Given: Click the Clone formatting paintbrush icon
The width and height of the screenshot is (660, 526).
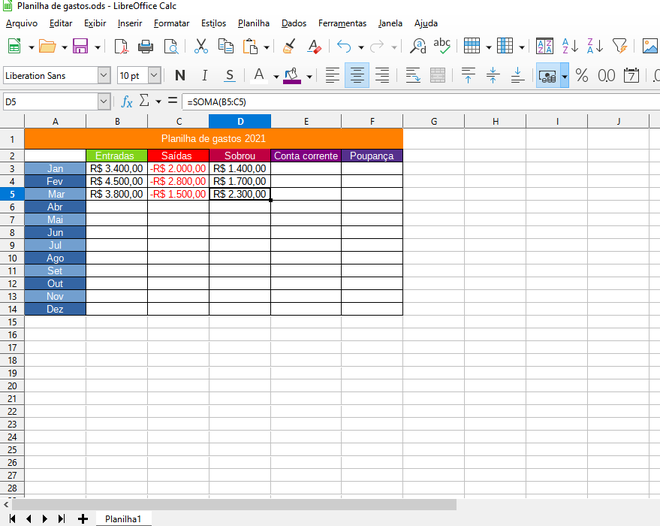Looking at the screenshot, I should pyautogui.click(x=289, y=46).
